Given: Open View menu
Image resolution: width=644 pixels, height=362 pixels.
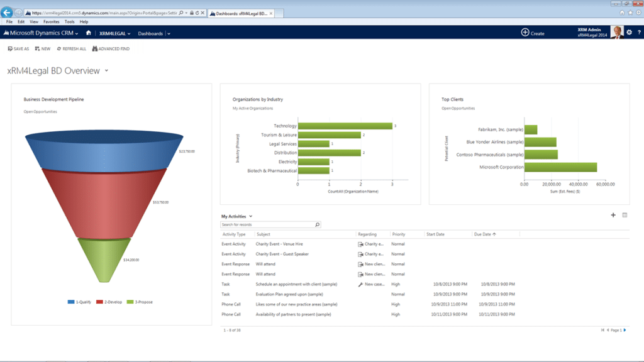Looking at the screenshot, I should [x=34, y=22].
